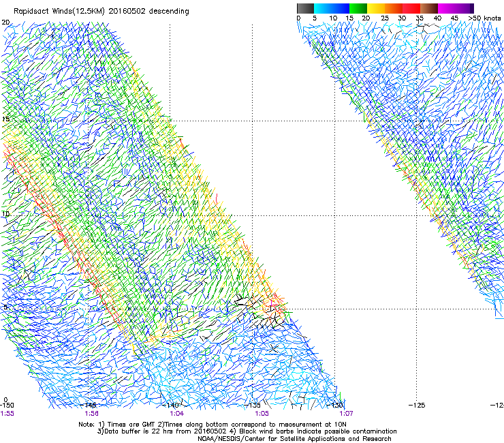Click the red 30-35 knots legend swatch
Viewport: 504px width, 443px height.
tap(411, 8)
